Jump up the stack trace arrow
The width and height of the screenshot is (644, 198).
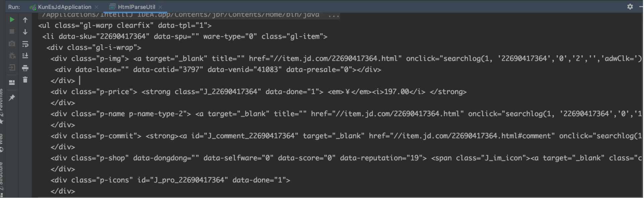tap(25, 20)
